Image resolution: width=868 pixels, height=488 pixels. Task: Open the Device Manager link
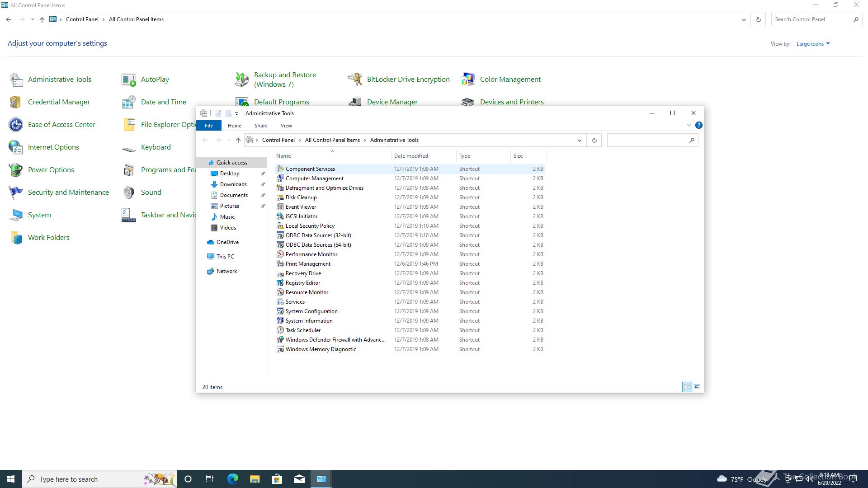click(x=392, y=102)
